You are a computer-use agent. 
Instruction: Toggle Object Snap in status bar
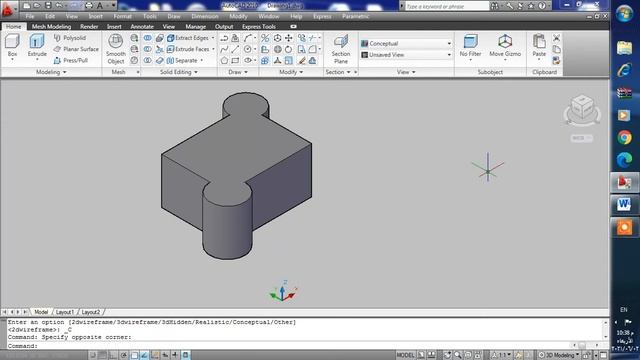click(134, 355)
